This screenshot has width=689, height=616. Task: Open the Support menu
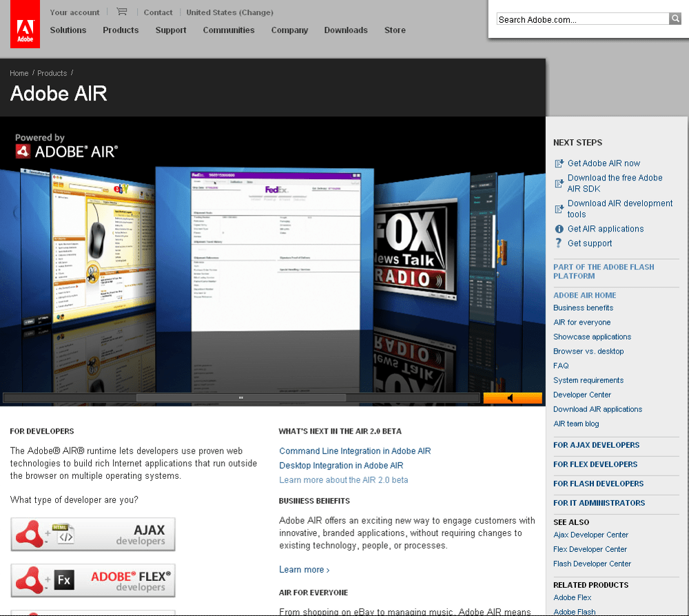click(171, 30)
